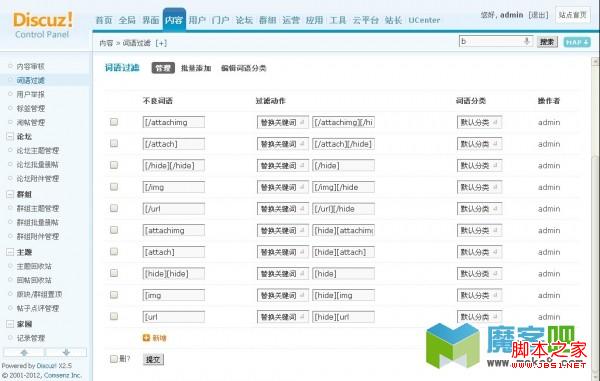Open the 首页 top navigation tab
The image size is (600, 381).
pyautogui.click(x=104, y=20)
